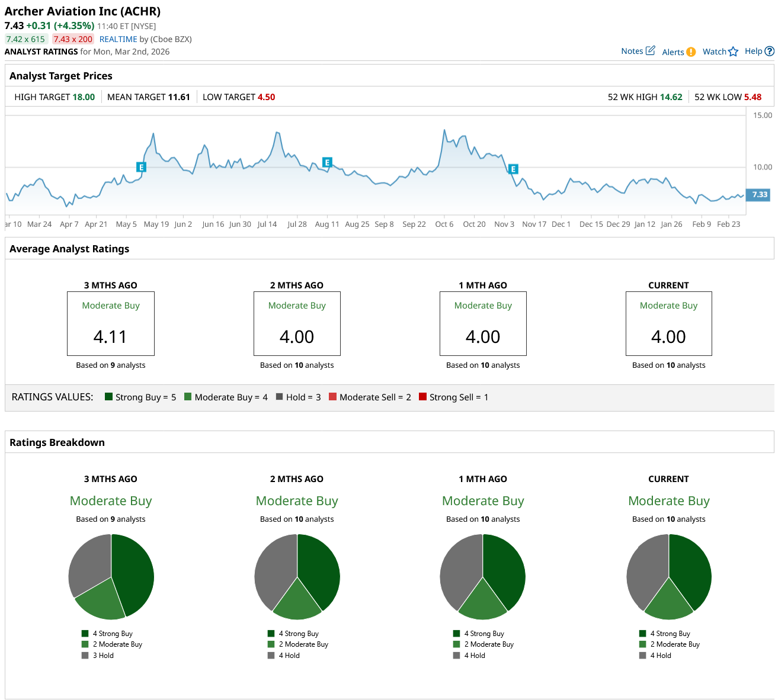Open the Help question mark icon
This screenshot has width=775, height=700.
point(769,52)
